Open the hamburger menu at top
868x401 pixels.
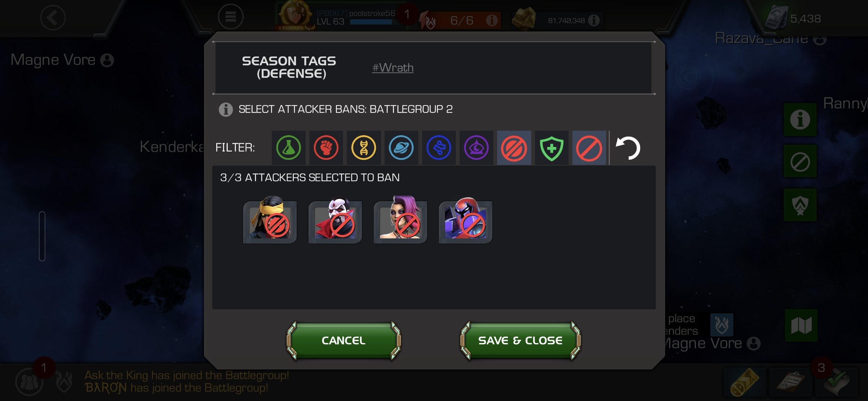(x=231, y=17)
